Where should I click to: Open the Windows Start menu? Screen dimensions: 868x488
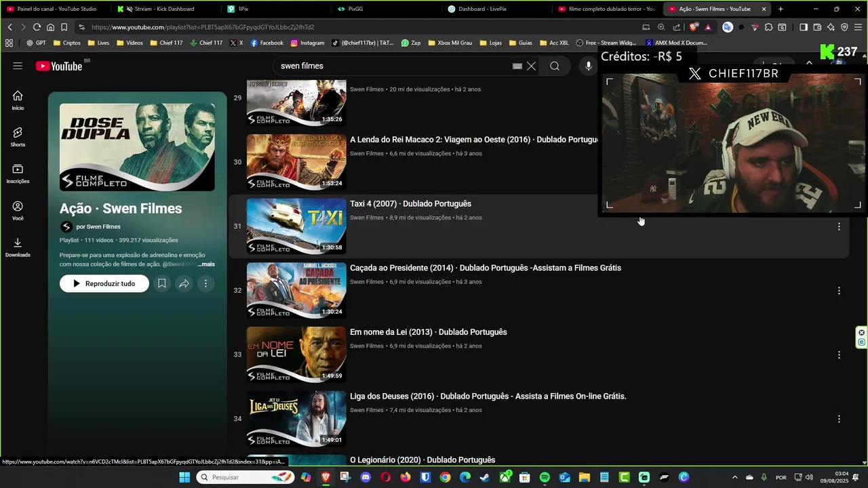184,477
